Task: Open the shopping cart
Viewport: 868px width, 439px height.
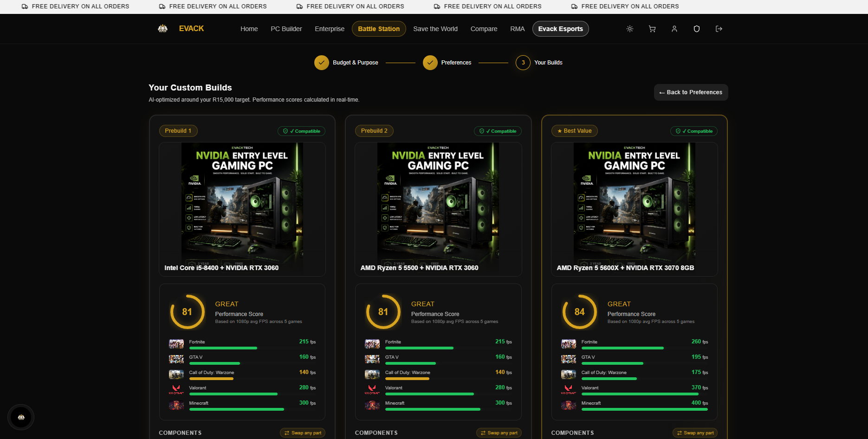Action: pyautogui.click(x=652, y=29)
